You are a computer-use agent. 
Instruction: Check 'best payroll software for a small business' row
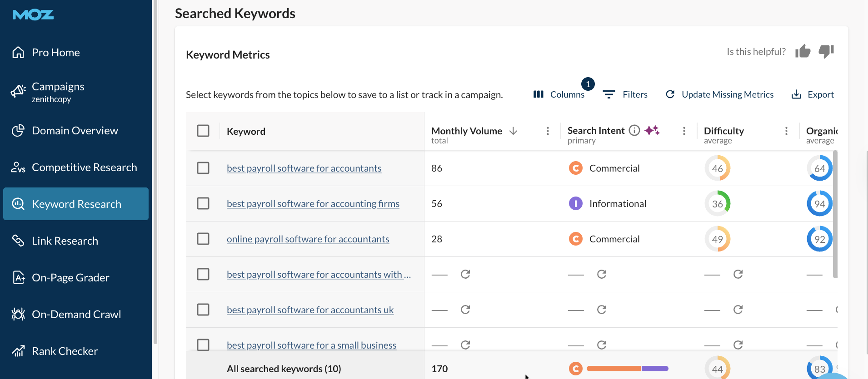[203, 345]
